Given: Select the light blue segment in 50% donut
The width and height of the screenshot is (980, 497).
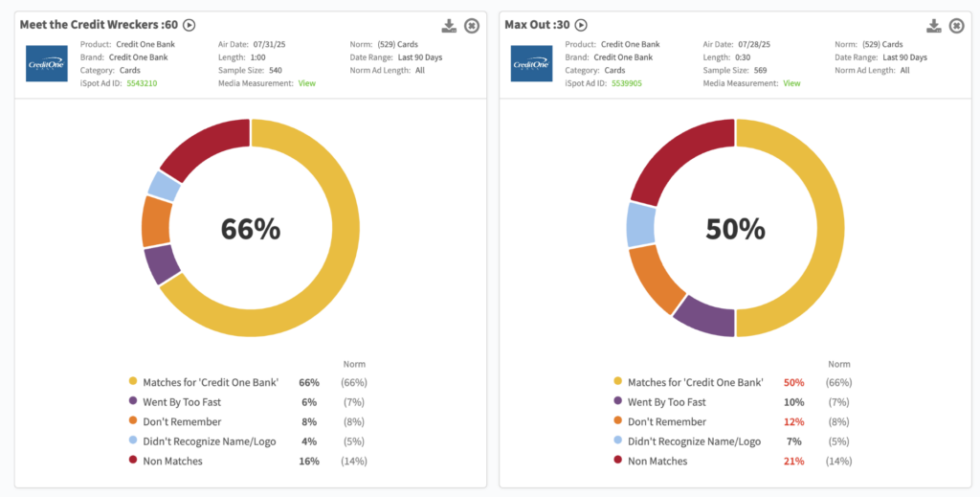Looking at the screenshot, I should pyautogui.click(x=640, y=224).
